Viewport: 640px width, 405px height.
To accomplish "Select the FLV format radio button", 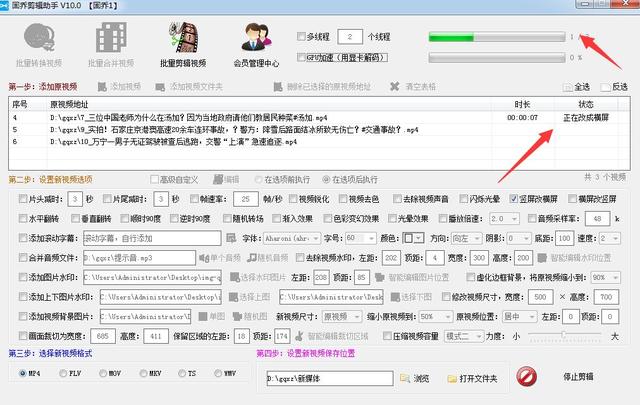I will pyautogui.click(x=63, y=373).
